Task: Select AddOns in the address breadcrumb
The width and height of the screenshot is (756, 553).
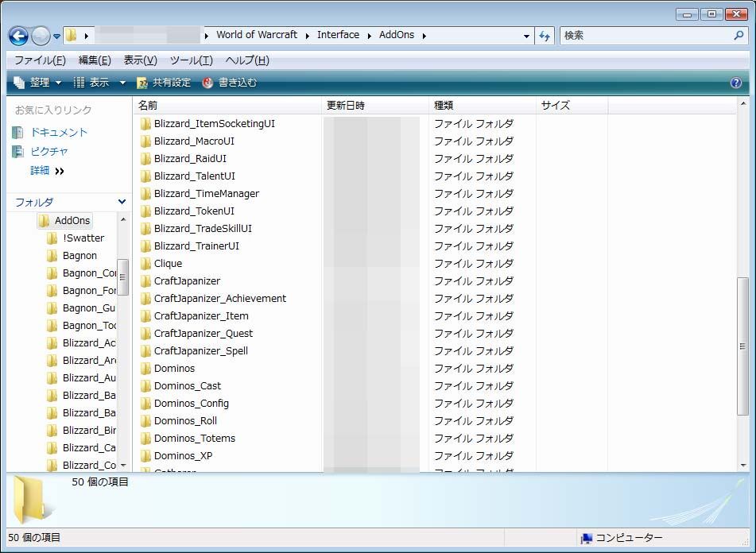Action: coord(397,35)
